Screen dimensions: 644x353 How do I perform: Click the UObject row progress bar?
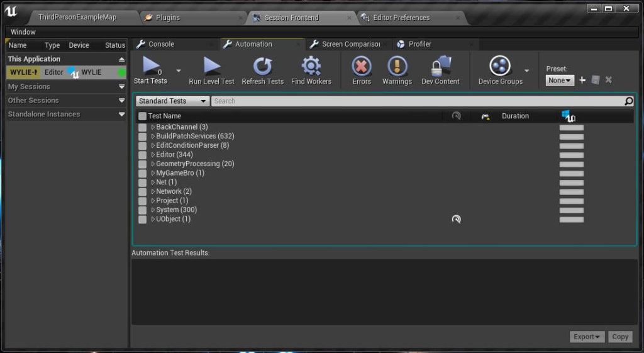coord(571,220)
